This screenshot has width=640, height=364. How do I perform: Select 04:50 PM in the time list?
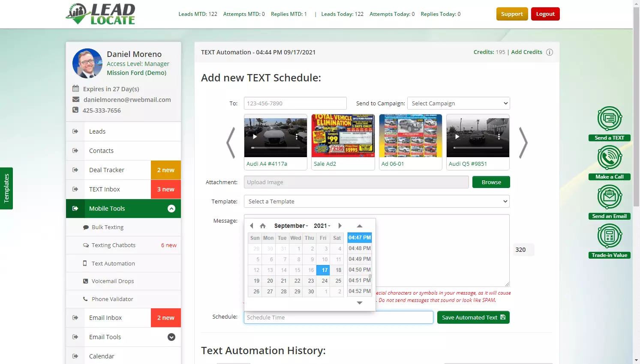(x=360, y=270)
